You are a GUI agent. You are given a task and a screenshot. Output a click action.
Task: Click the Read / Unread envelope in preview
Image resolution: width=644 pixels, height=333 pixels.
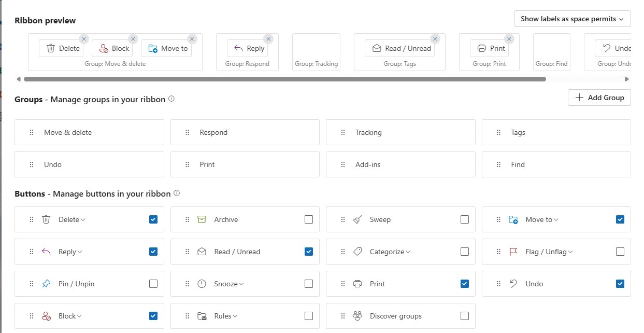(377, 48)
